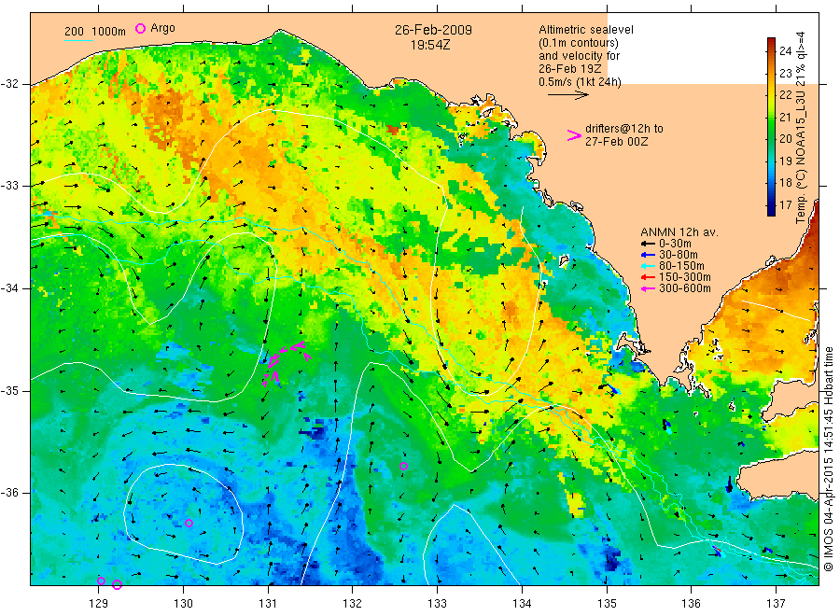Click the Argo float circle east of 132 near -35.7
Image resolution: width=840 pixels, height=616 pixels.
click(x=403, y=467)
